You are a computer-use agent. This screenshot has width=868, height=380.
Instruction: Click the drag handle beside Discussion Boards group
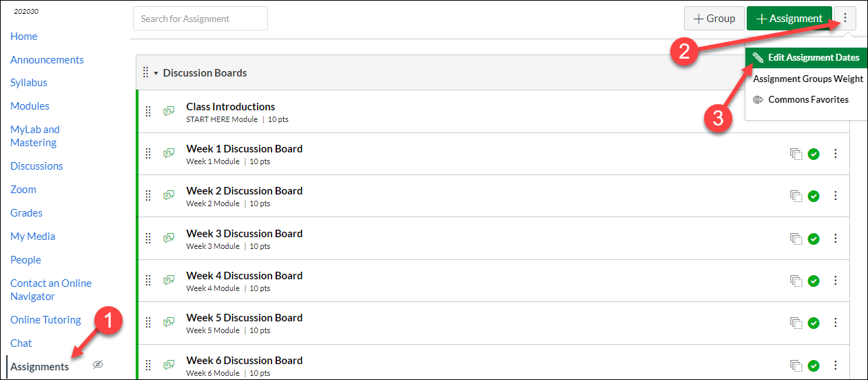145,72
